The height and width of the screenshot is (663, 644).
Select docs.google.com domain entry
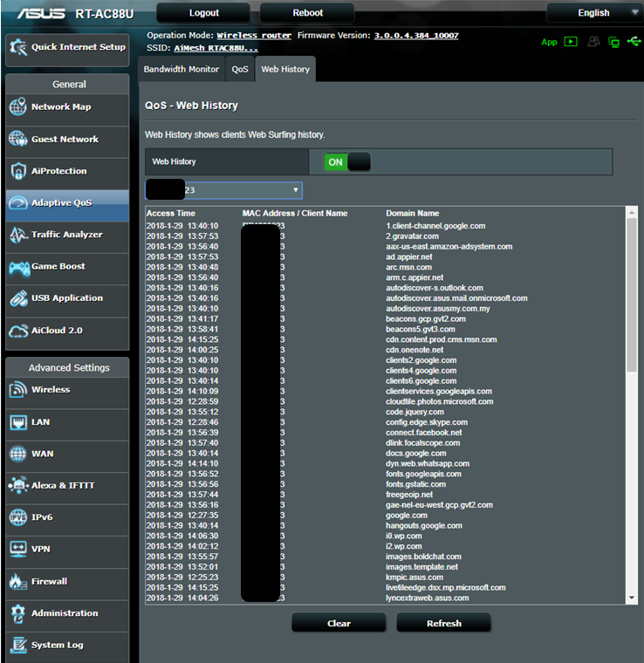click(x=415, y=454)
